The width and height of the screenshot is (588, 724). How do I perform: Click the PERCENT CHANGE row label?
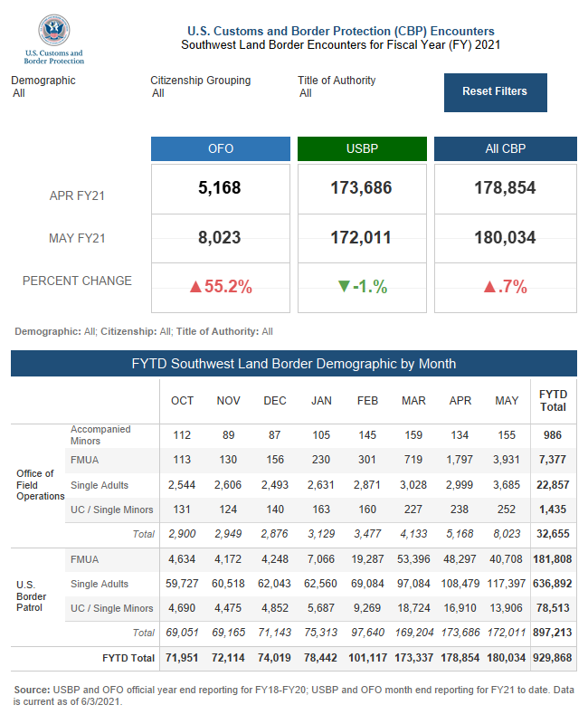click(x=77, y=281)
